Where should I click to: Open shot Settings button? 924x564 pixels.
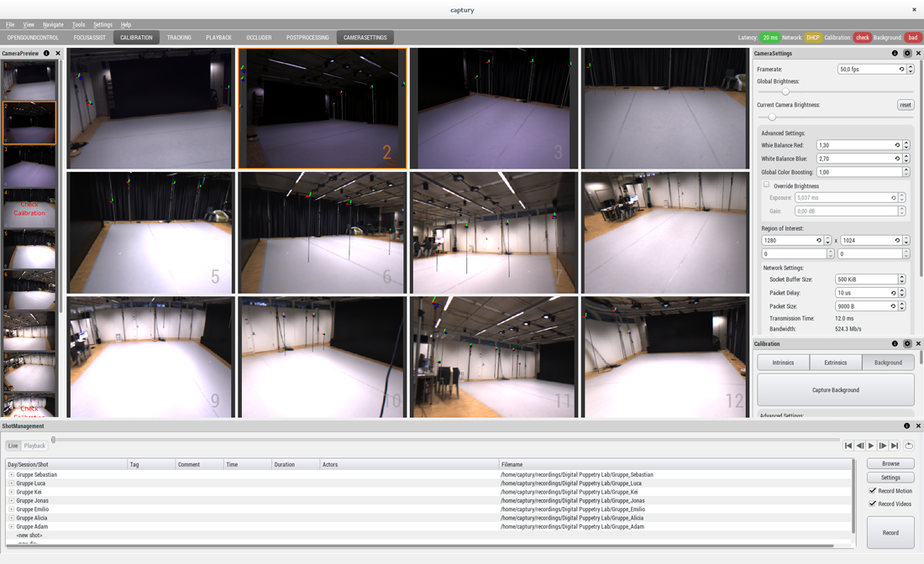pyautogui.click(x=890, y=478)
